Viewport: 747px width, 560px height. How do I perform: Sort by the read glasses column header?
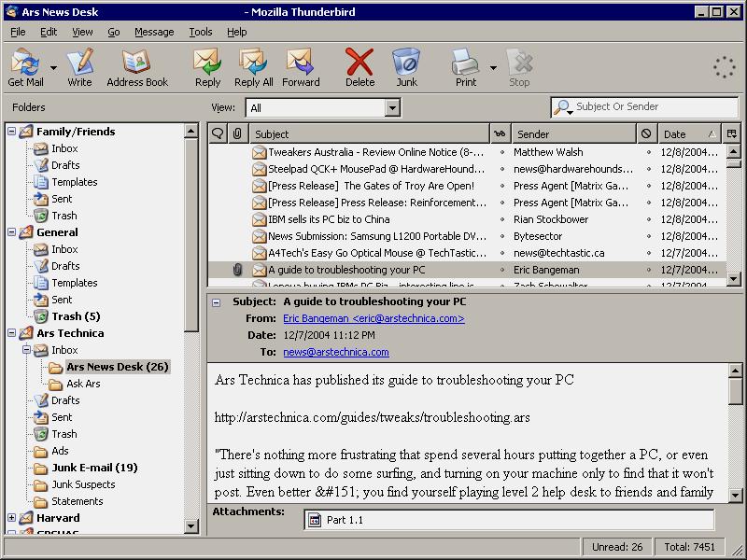[x=500, y=133]
